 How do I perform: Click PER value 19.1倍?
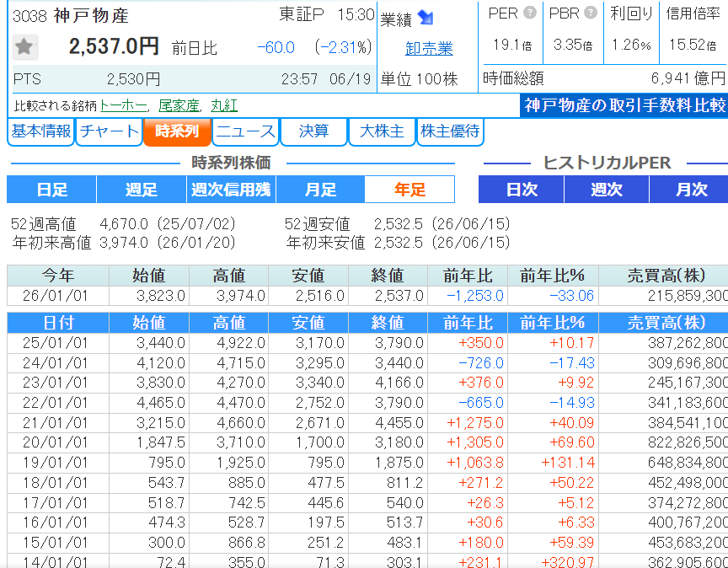tap(512, 45)
